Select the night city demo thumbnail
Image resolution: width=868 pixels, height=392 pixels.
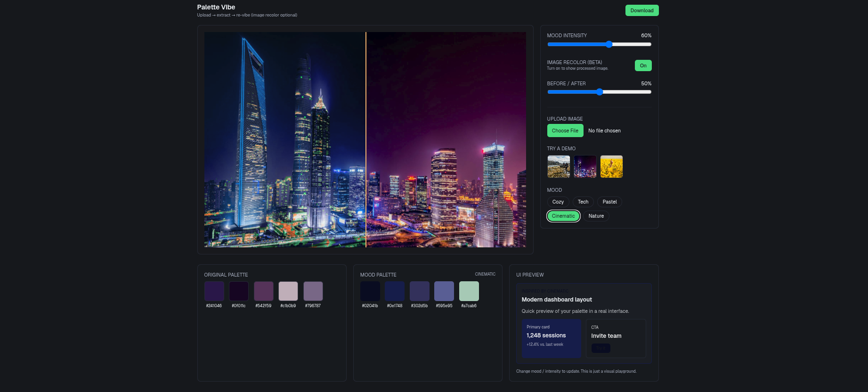pos(585,167)
